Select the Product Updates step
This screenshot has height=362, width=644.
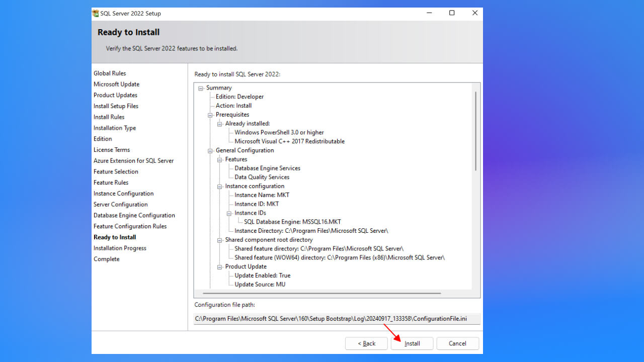[x=115, y=95]
